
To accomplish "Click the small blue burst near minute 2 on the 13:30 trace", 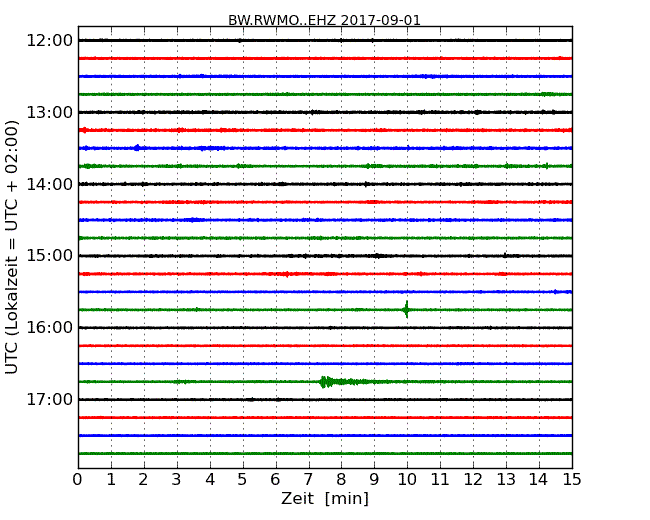I will (x=137, y=148).
